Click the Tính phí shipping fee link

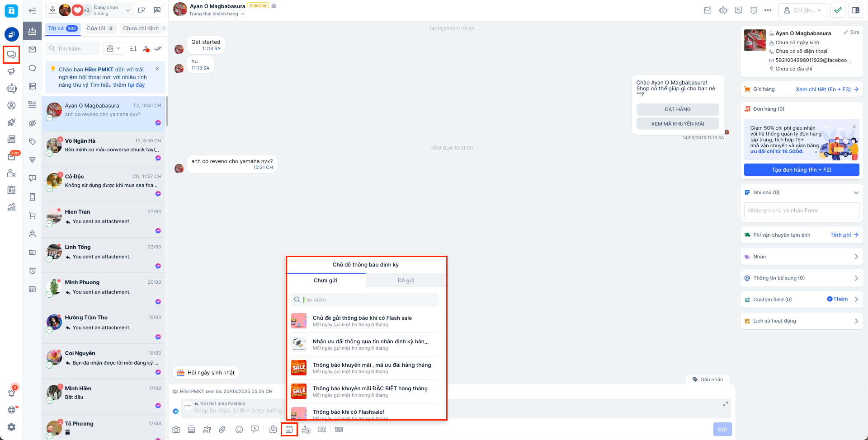click(844, 235)
